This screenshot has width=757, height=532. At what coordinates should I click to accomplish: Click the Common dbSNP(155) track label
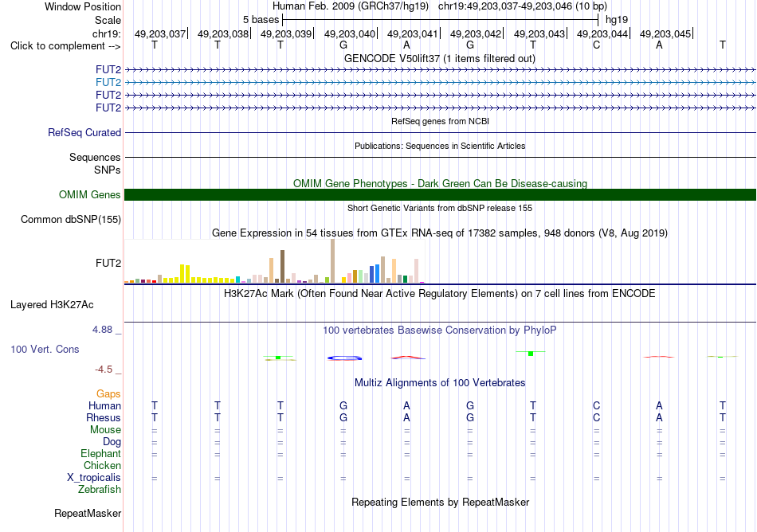71,220
